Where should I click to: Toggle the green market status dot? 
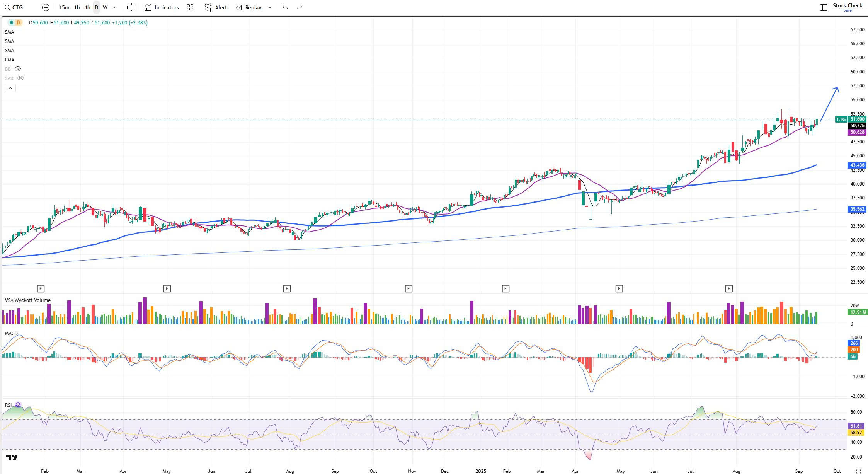click(x=12, y=23)
